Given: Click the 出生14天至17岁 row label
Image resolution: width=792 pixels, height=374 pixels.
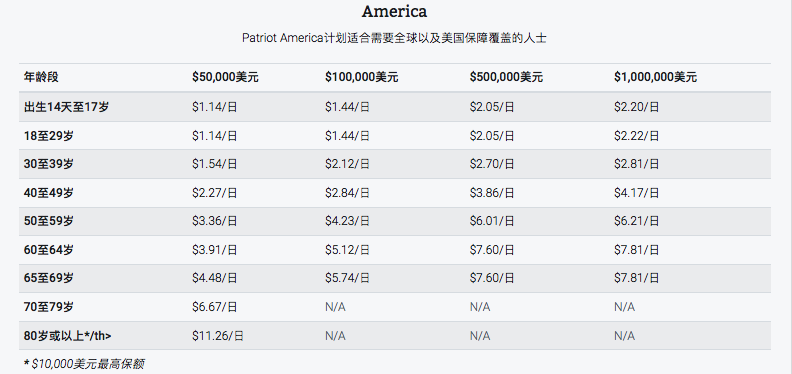Looking at the screenshot, I should [x=66, y=107].
